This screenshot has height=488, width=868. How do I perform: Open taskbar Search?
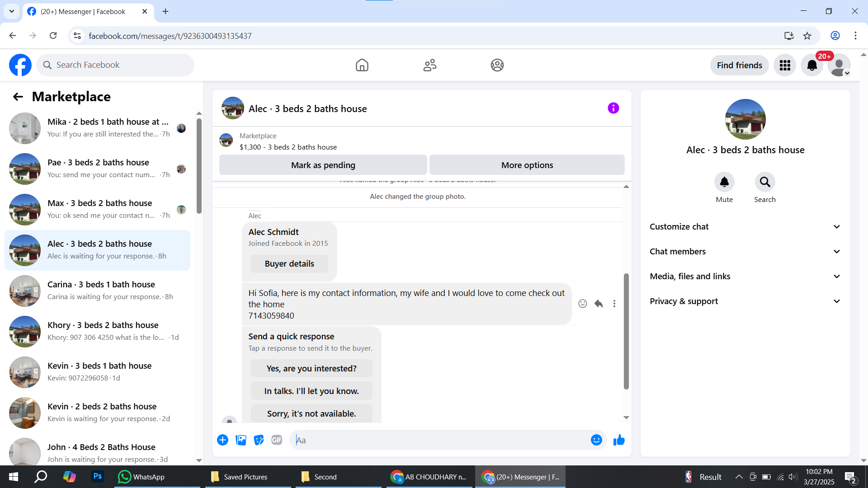[x=41, y=477]
